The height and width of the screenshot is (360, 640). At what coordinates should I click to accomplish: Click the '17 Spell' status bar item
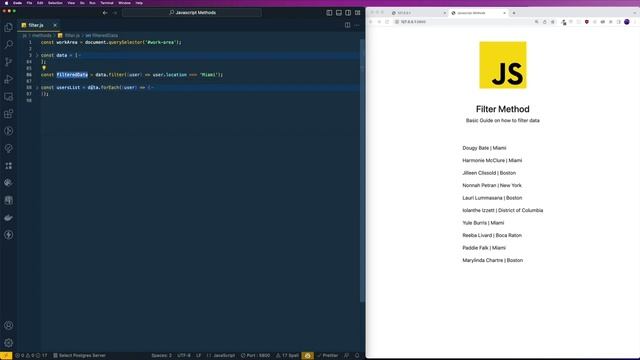[x=287, y=356]
